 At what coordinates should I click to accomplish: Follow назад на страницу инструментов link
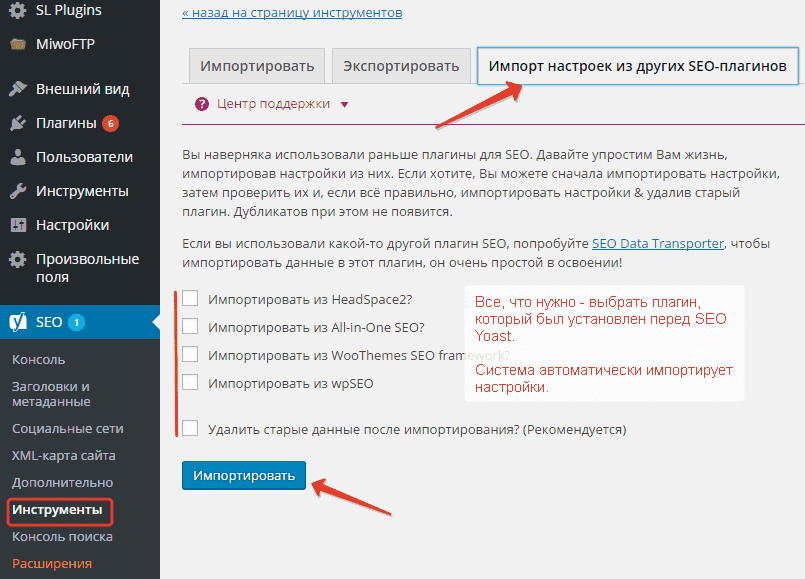click(x=292, y=12)
